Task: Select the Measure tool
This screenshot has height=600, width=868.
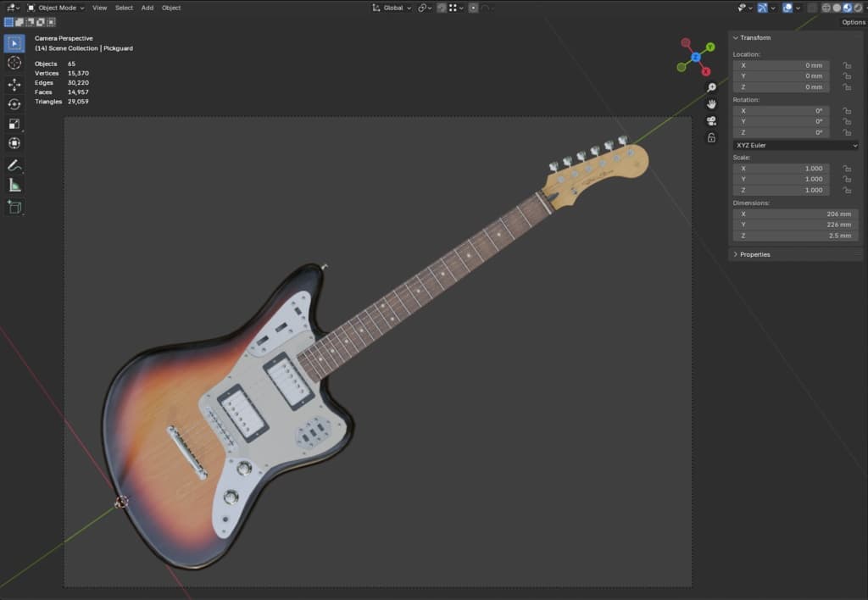Action: pos(14,185)
